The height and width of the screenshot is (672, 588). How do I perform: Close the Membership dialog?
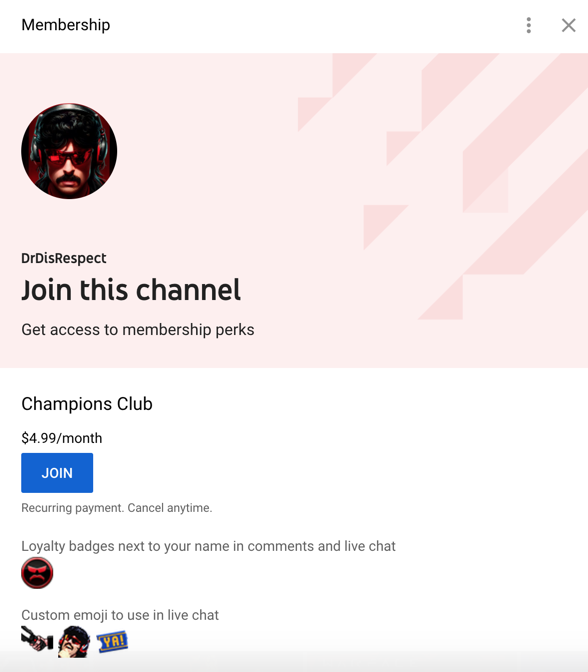tap(568, 25)
